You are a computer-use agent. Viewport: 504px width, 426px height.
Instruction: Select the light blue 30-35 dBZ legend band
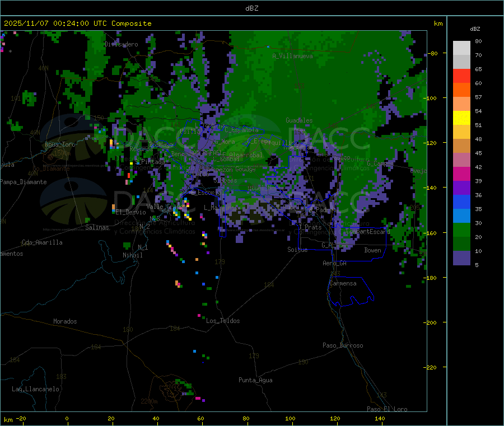coord(461,216)
